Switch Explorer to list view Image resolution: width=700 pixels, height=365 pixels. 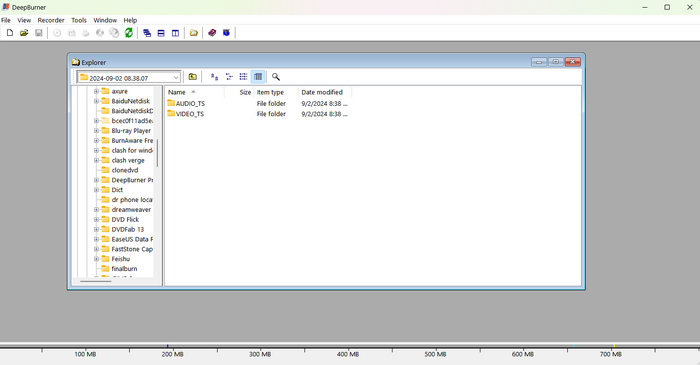[243, 77]
